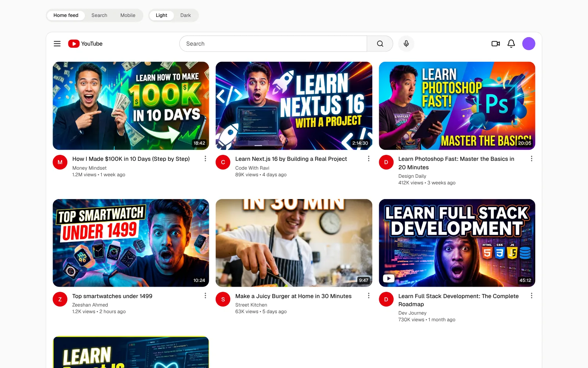Open more options for Juicy Burger video
The width and height of the screenshot is (588, 368).
point(369,296)
